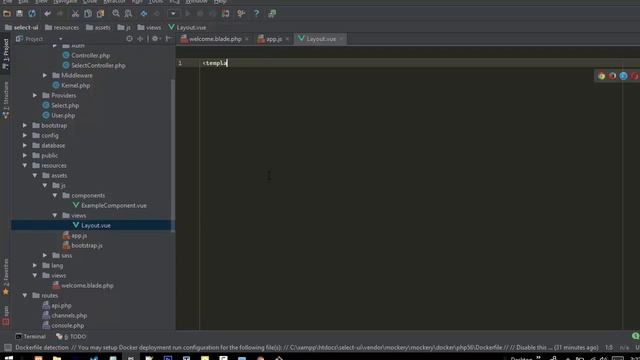Click the navigate Back arrow icon
The height and width of the screenshot is (360, 640).
144,13
